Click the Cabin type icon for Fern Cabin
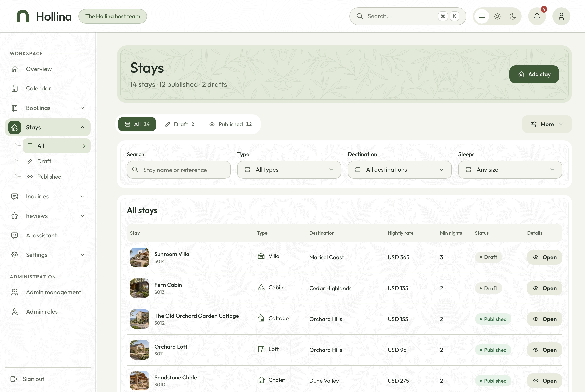Viewport: 585px width, 392px height. click(261, 287)
